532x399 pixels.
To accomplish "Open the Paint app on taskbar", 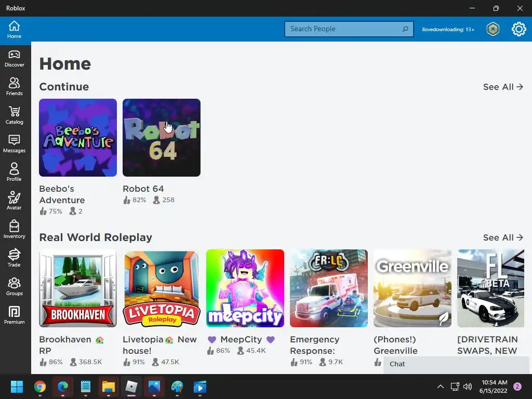I will pos(177,387).
